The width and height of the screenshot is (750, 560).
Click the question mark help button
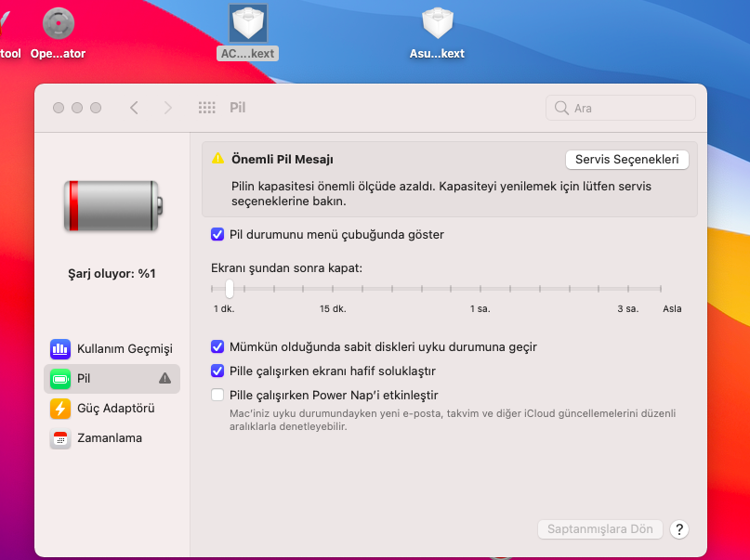(x=679, y=529)
